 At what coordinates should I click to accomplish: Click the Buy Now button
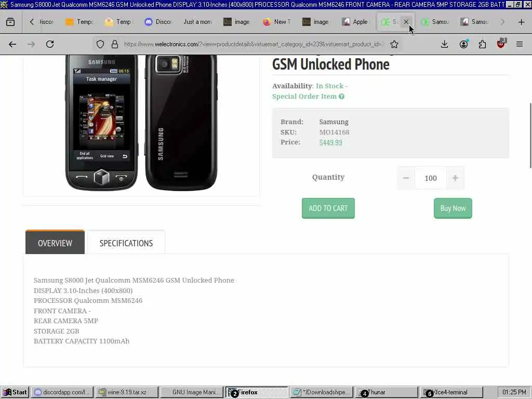[x=453, y=208]
